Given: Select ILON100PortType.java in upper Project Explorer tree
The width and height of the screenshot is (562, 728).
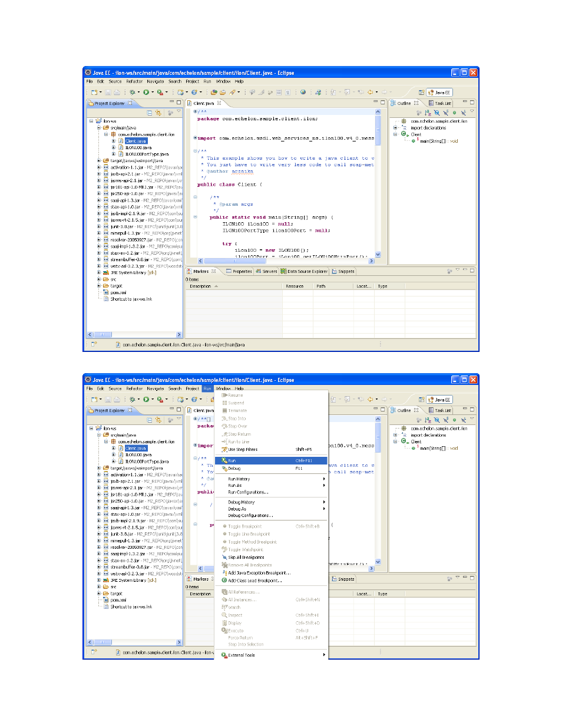Looking at the screenshot, I should coord(146,154).
